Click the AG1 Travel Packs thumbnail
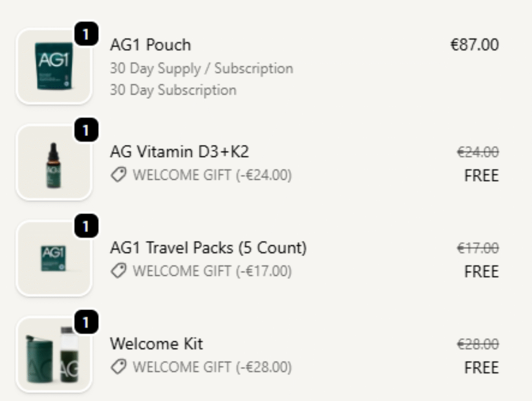The image size is (532, 401). click(54, 258)
